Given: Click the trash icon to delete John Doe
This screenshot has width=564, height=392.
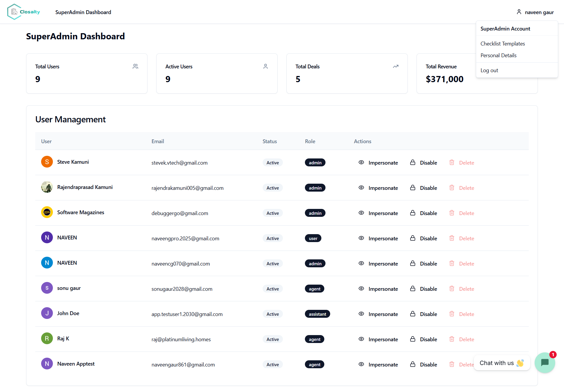Looking at the screenshot, I should (x=452, y=314).
